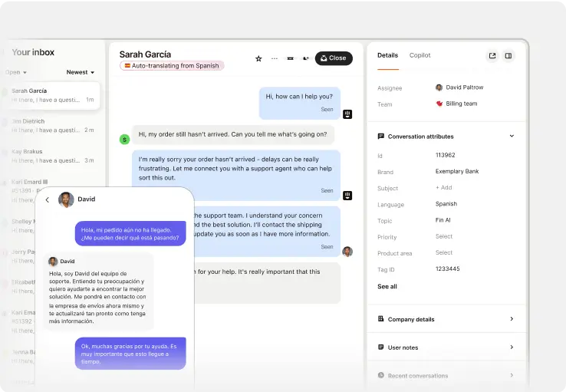
Task: Click David's avatar in mobile chat header
Action: pyautogui.click(x=66, y=199)
